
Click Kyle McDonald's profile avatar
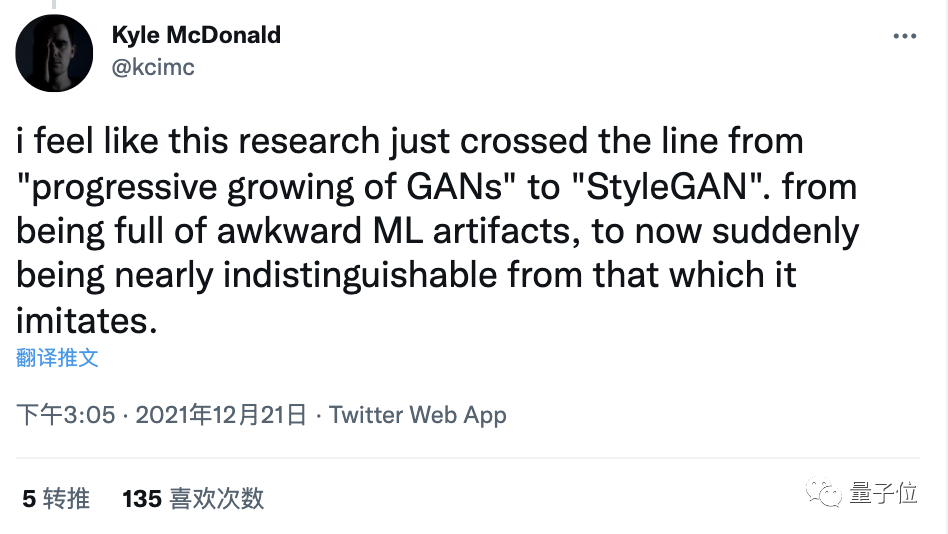pyautogui.click(x=55, y=54)
